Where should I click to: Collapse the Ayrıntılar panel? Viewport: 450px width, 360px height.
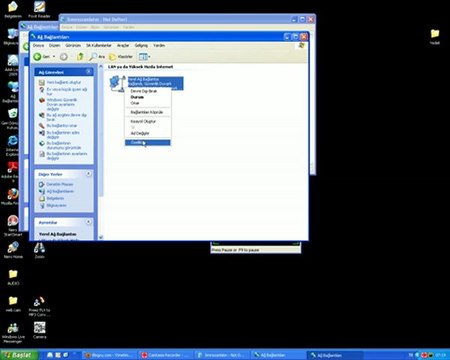(x=89, y=222)
